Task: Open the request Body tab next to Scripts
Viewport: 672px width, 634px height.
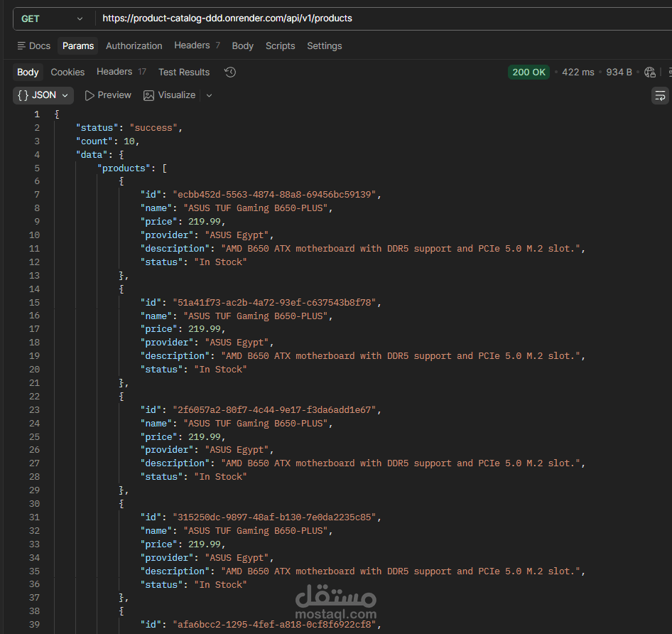Action: (242, 46)
